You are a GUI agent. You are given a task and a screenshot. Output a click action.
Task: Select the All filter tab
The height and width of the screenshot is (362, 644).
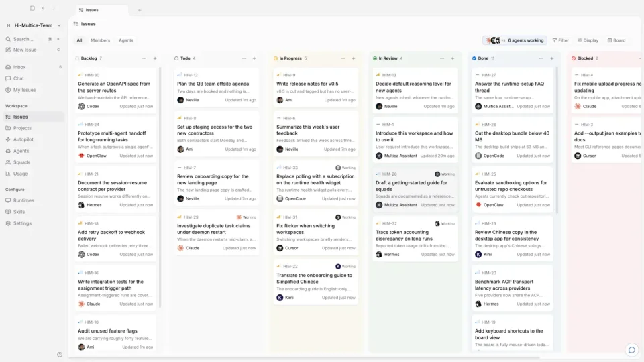pyautogui.click(x=79, y=40)
